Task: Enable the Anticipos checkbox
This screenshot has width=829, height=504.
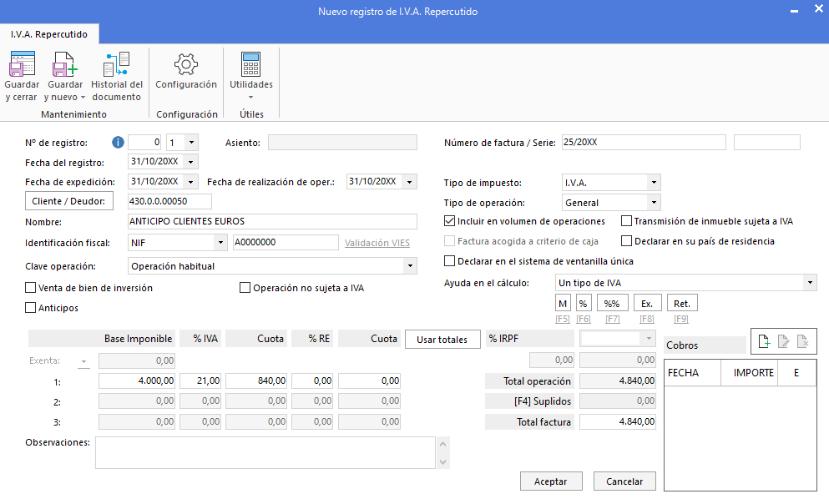Action: 31,308
